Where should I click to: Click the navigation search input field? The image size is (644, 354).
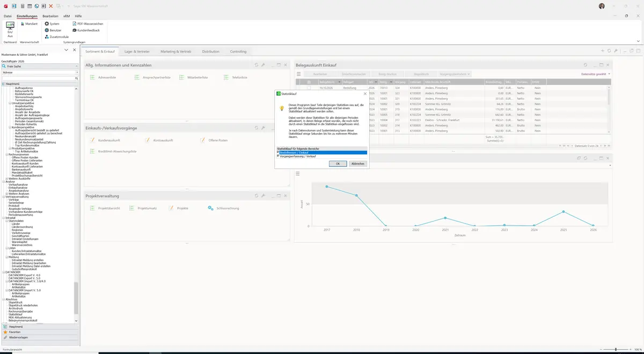(x=39, y=78)
